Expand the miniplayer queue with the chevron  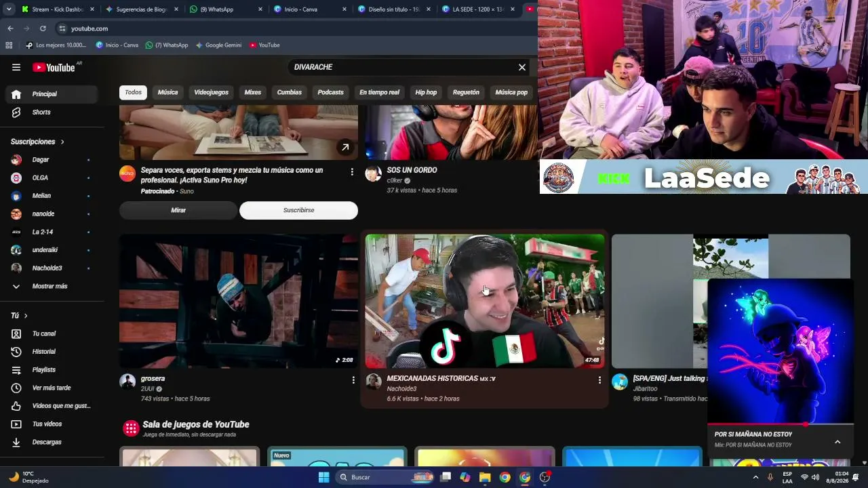point(837,442)
